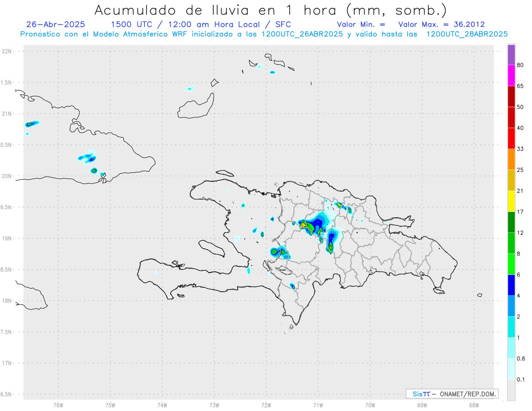Click 'Valor Max. = 36.2012' value

pyautogui.click(x=441, y=24)
